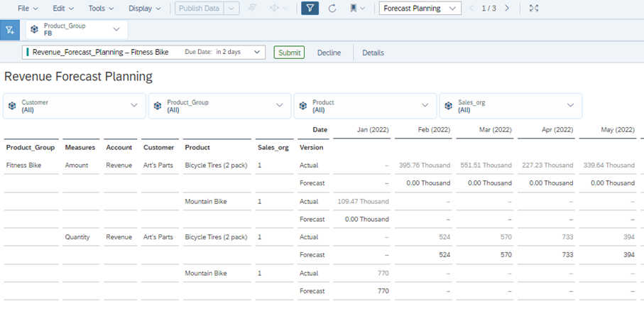
Task: Go to the previous page arrow
Action: point(471,9)
